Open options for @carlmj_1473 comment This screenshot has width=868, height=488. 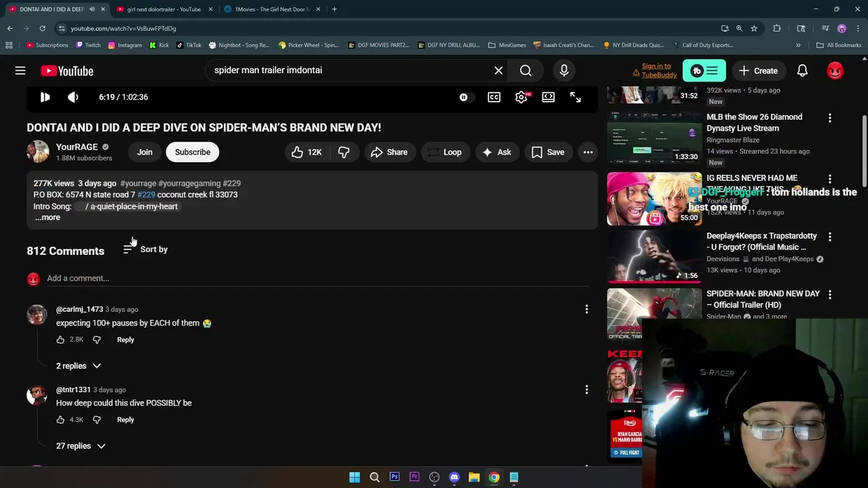pyautogui.click(x=587, y=309)
